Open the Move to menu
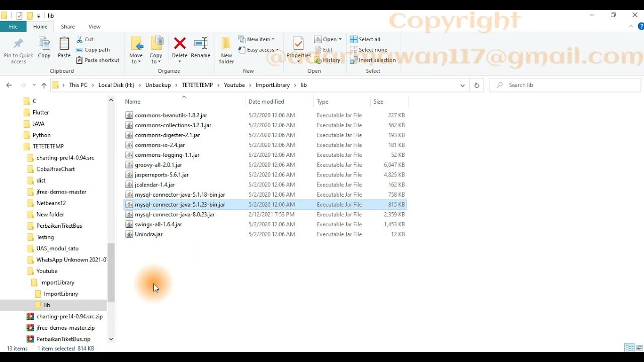The image size is (644, 362). click(x=136, y=50)
